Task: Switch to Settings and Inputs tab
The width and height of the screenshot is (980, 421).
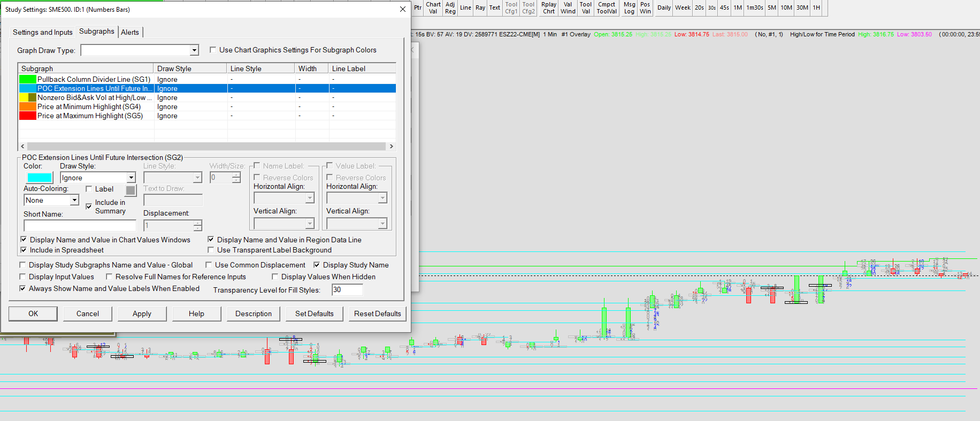Action: pos(42,32)
